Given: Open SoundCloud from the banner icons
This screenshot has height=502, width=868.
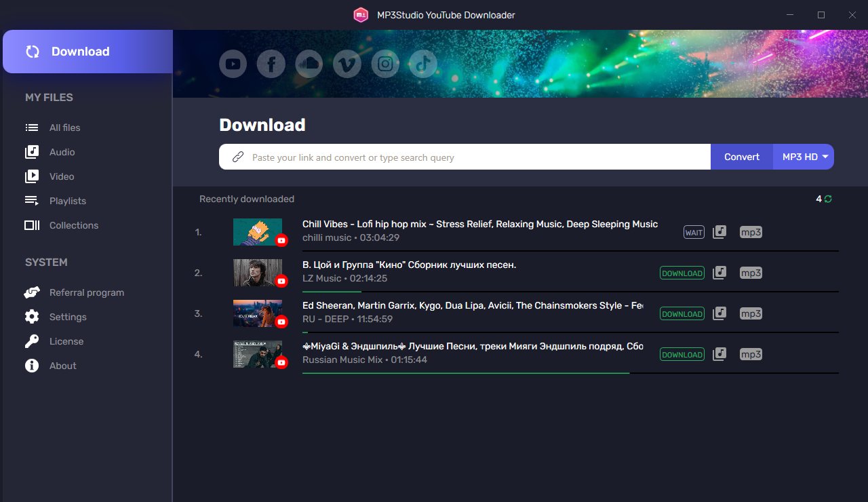Looking at the screenshot, I should coord(309,64).
